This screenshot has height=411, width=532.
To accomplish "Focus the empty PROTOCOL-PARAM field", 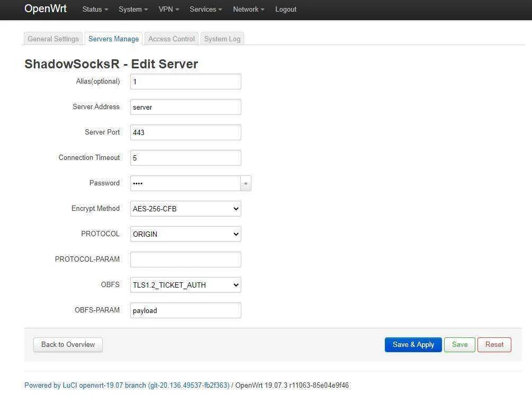I will click(x=186, y=260).
